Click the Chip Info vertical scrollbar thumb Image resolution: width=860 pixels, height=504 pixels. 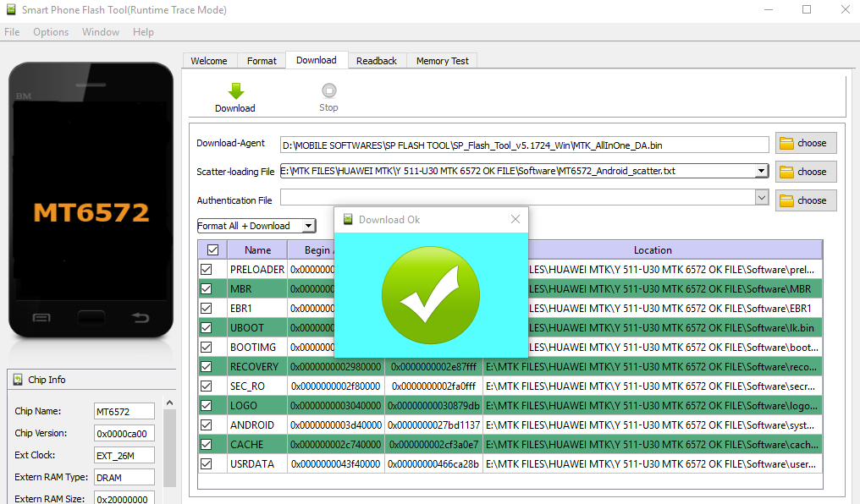pos(170,448)
